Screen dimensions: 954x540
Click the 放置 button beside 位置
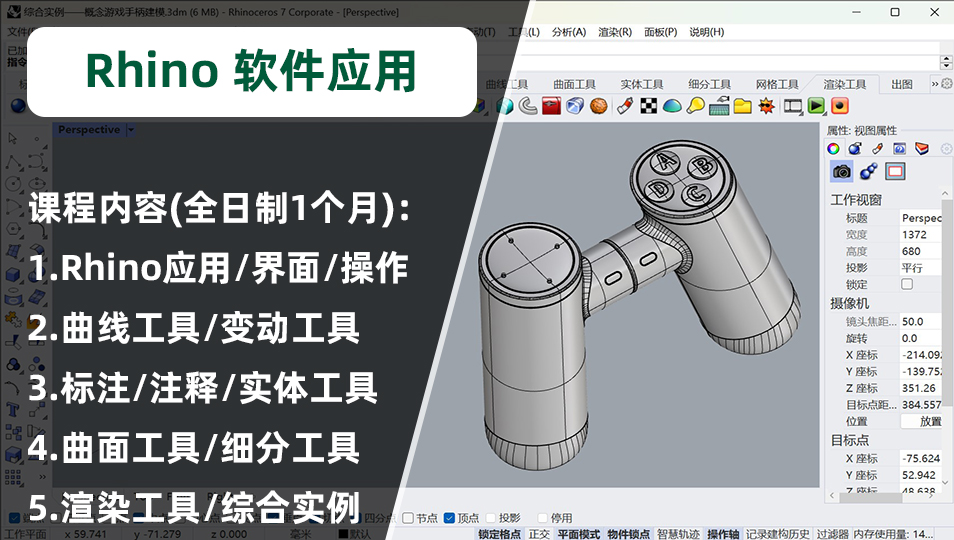click(921, 421)
